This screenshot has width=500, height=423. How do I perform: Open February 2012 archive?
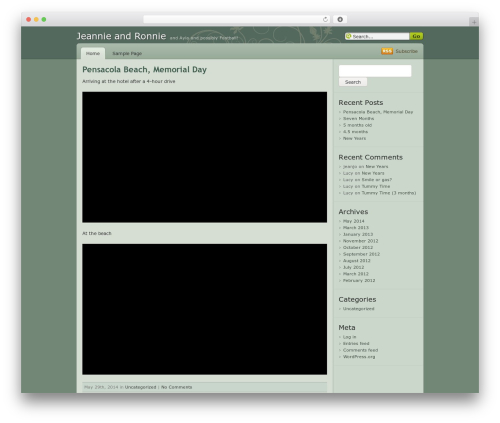coord(359,280)
